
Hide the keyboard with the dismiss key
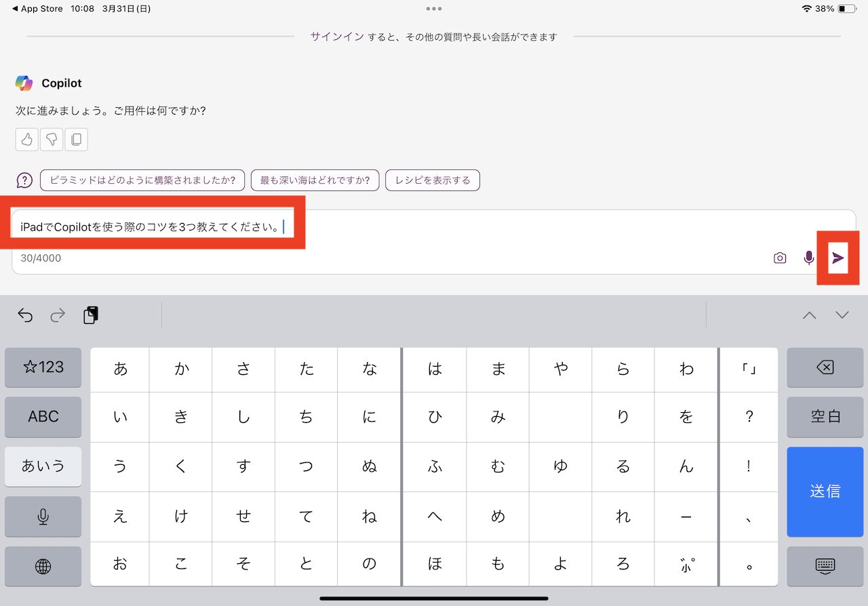tap(825, 567)
